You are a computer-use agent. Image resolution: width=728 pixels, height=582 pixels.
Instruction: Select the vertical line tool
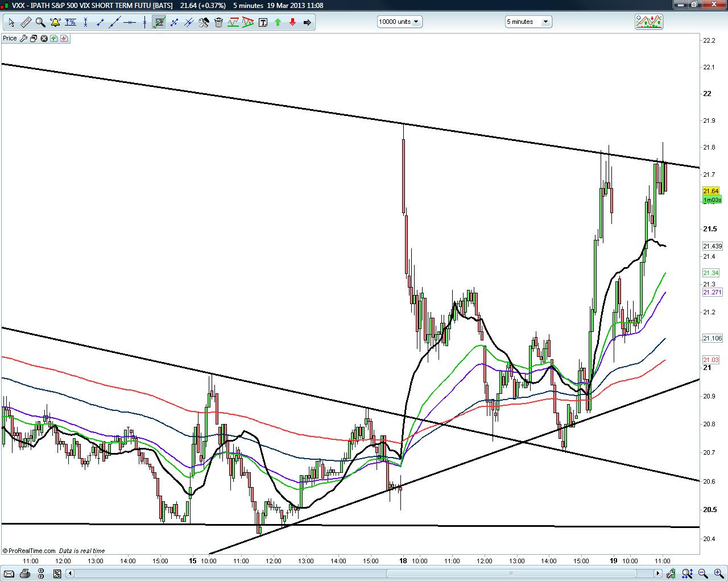coord(144,23)
